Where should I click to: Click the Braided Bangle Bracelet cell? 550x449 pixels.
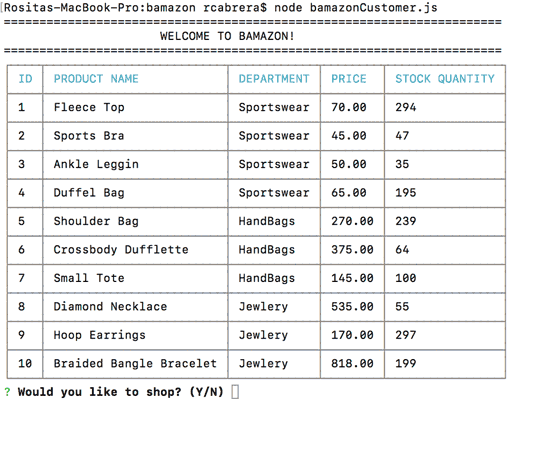pos(135,363)
